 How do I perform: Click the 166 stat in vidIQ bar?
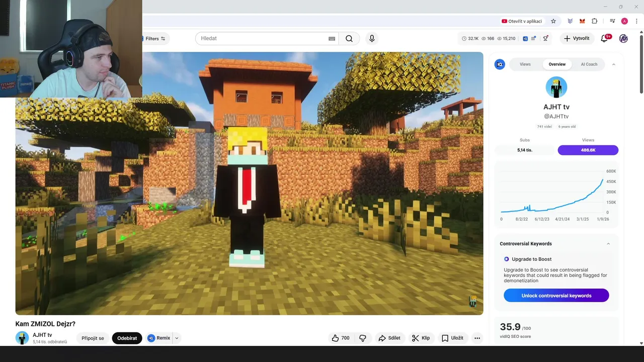click(488, 39)
